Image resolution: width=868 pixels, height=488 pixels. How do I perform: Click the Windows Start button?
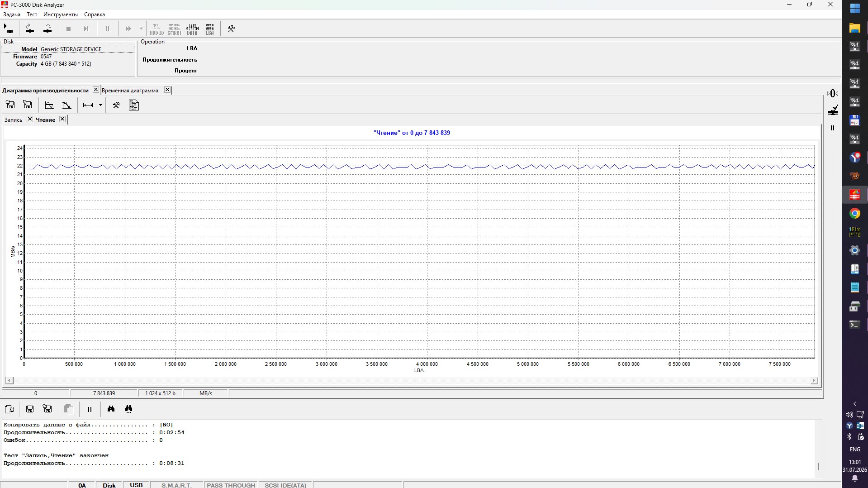pyautogui.click(x=854, y=9)
